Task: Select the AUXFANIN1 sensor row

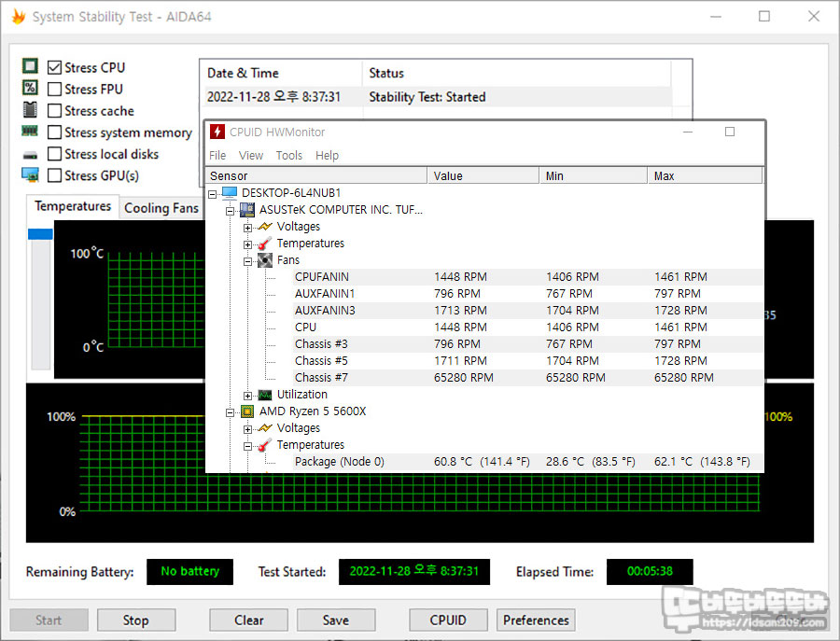Action: pyautogui.click(x=527, y=294)
